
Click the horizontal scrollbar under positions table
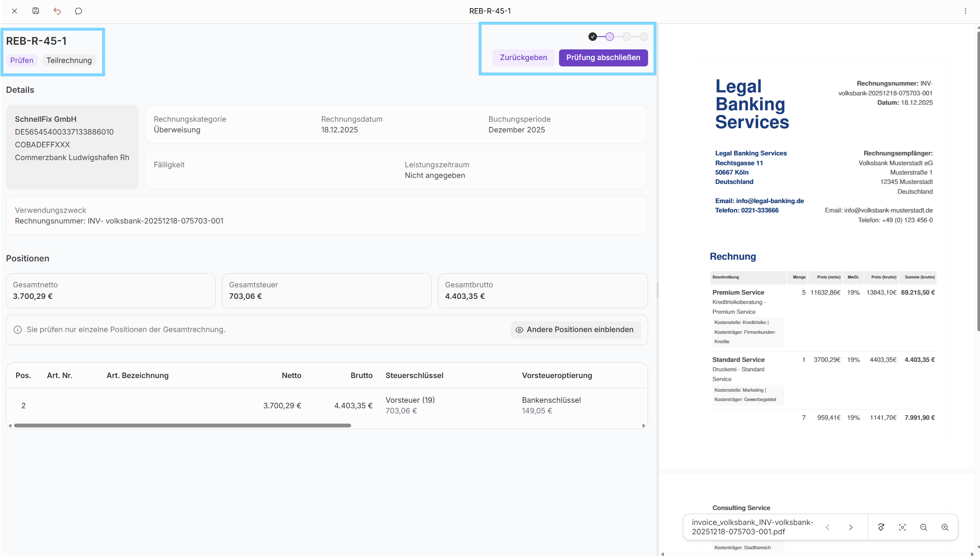point(182,425)
